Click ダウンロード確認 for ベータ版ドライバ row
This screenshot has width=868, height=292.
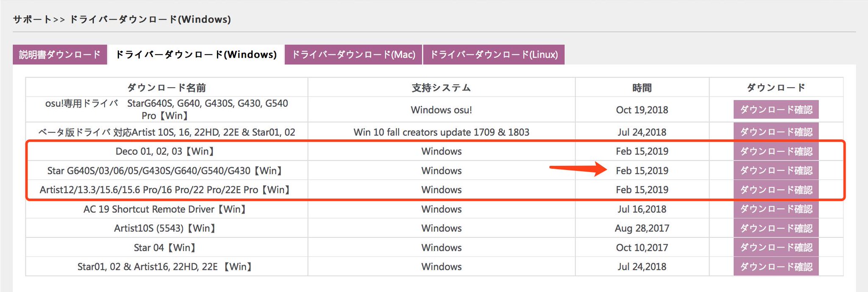776,132
